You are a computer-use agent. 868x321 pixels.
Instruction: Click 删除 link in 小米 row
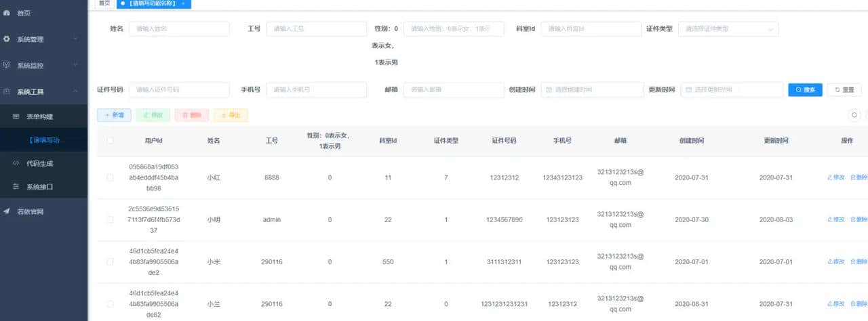click(x=859, y=262)
